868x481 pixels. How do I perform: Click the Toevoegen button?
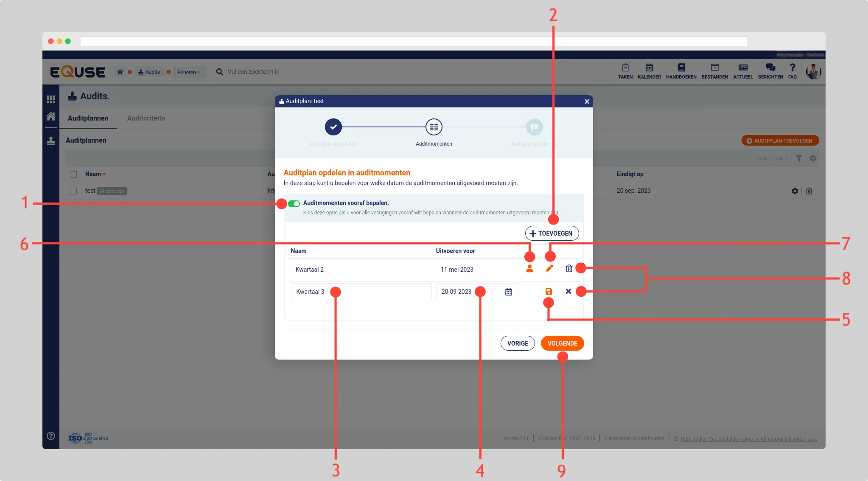click(552, 233)
